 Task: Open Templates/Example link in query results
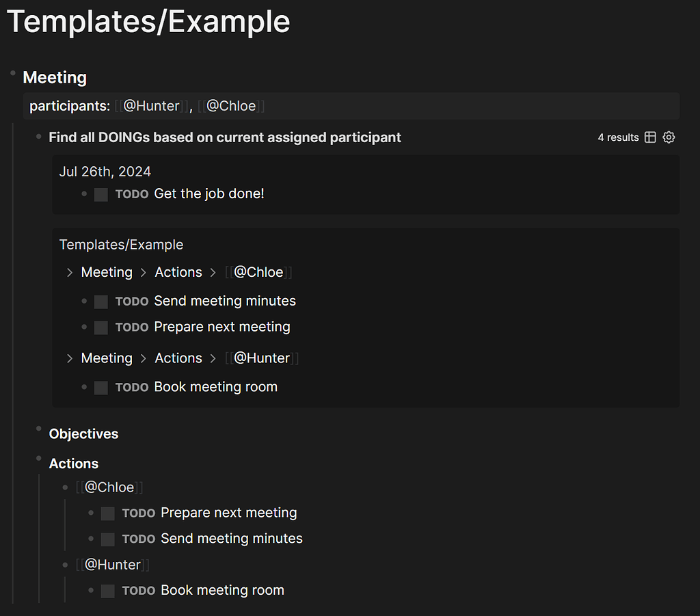point(121,245)
